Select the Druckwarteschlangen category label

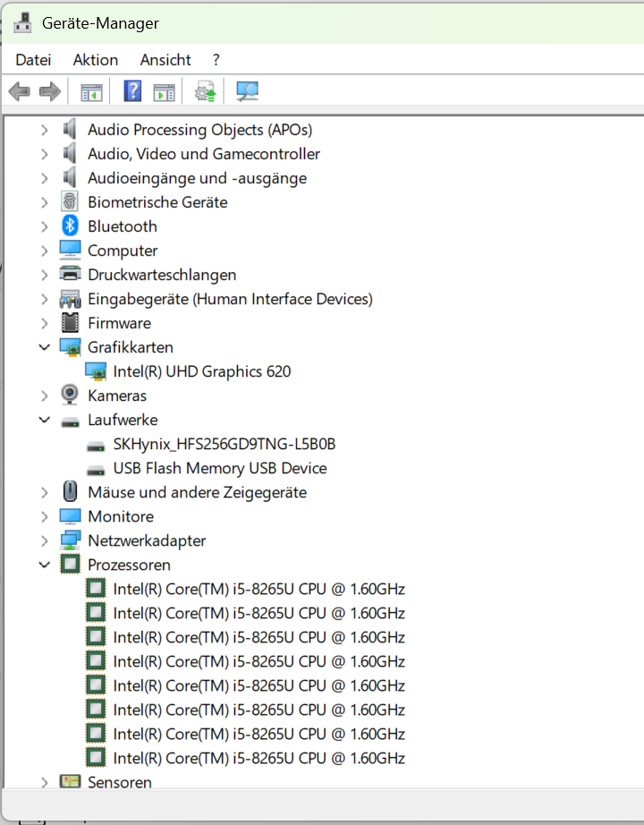pos(162,276)
